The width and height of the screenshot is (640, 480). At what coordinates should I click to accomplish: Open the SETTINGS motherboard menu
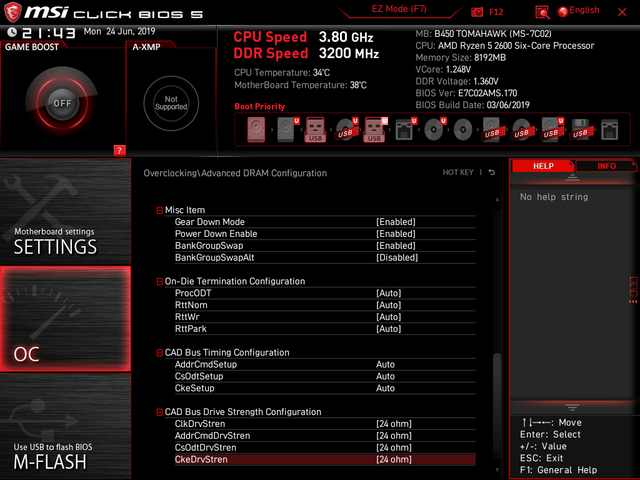[65, 211]
